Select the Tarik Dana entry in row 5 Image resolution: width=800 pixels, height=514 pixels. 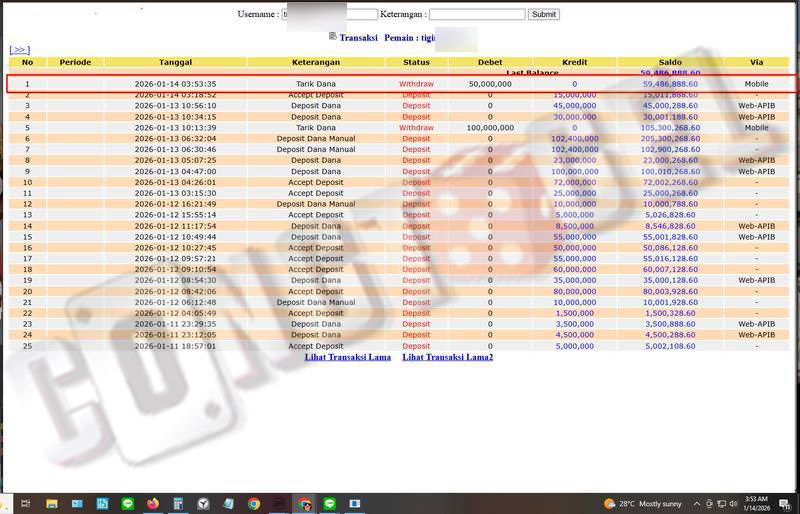click(316, 128)
